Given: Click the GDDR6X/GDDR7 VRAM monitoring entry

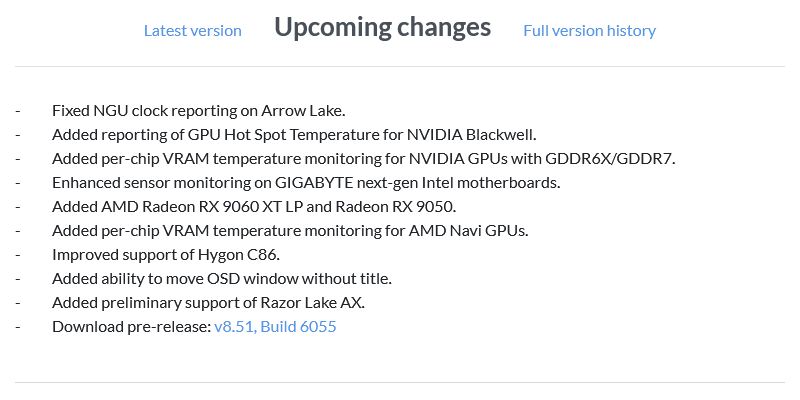Looking at the screenshot, I should tap(364, 159).
